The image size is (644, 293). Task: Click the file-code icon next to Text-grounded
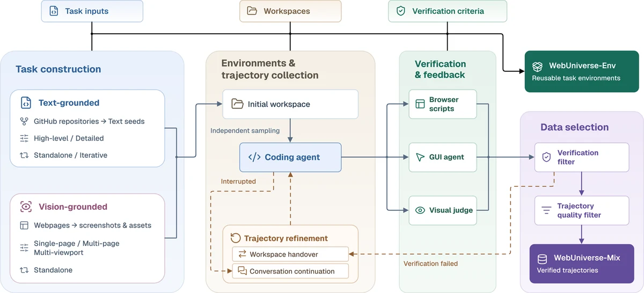tap(26, 102)
